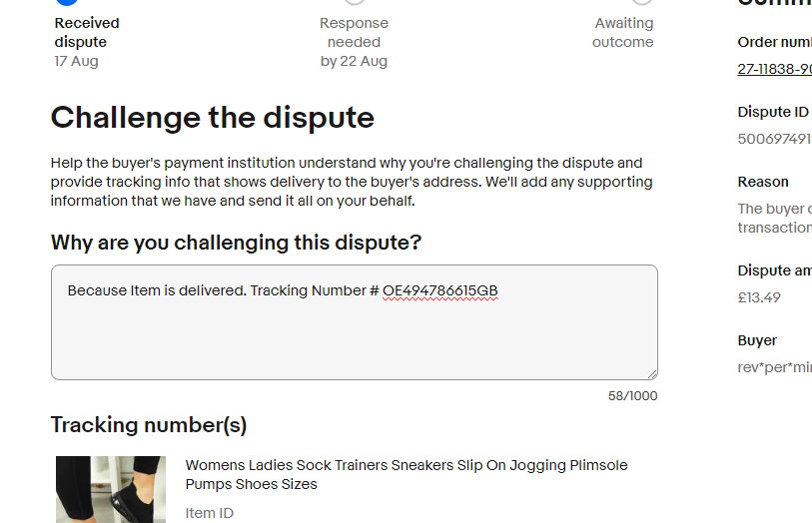Click the 58/1000 character counter

632,396
